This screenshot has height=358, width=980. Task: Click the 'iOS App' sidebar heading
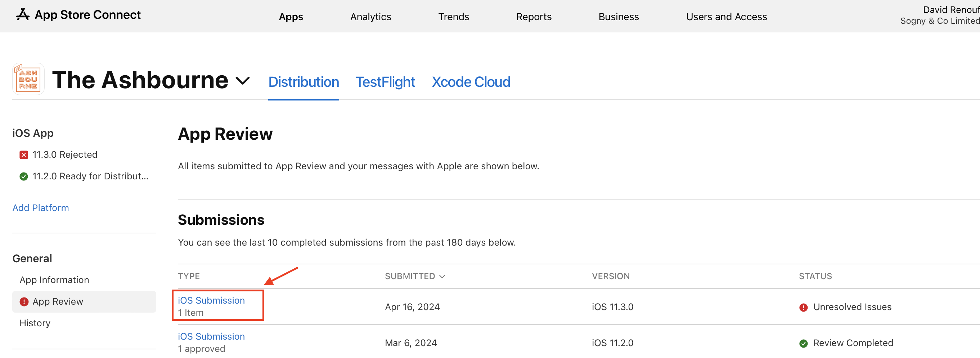33,134
